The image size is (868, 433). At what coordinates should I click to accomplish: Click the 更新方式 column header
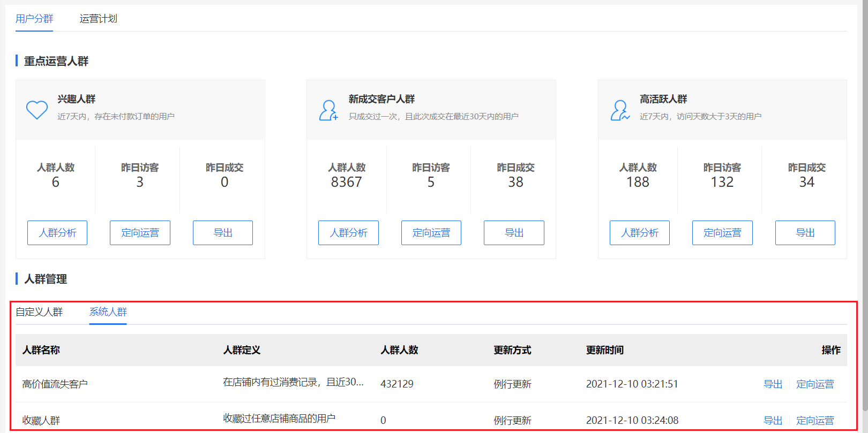pos(513,350)
